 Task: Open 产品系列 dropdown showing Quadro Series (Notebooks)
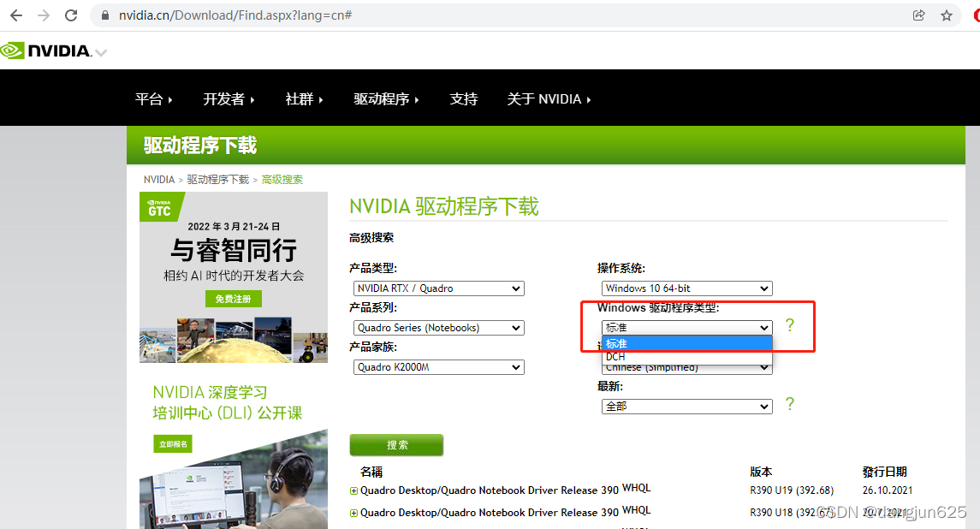point(439,328)
